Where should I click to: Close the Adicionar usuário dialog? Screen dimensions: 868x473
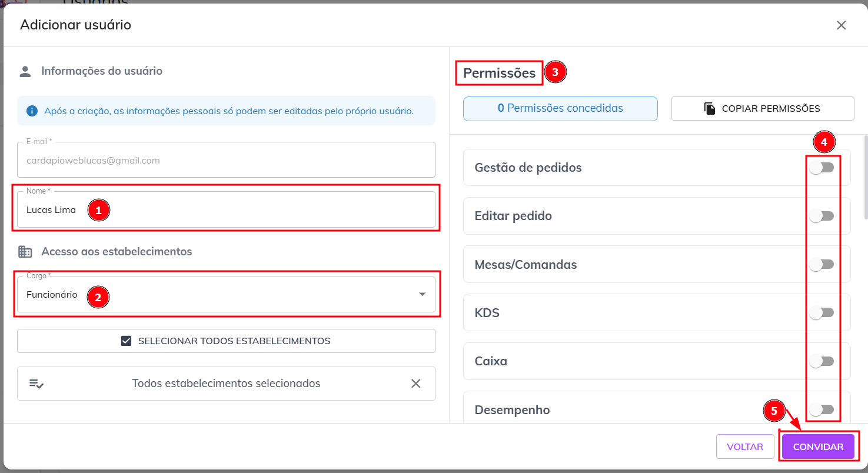pyautogui.click(x=841, y=25)
